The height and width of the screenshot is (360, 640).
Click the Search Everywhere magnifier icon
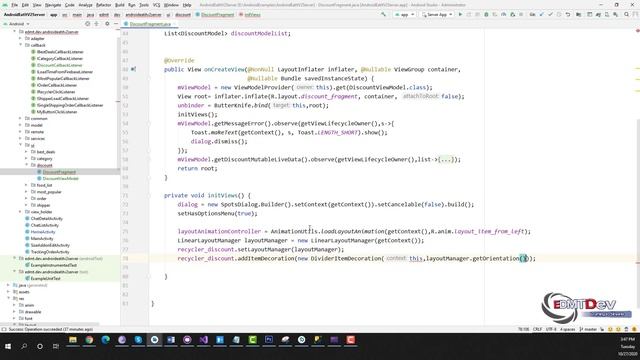(x=627, y=15)
